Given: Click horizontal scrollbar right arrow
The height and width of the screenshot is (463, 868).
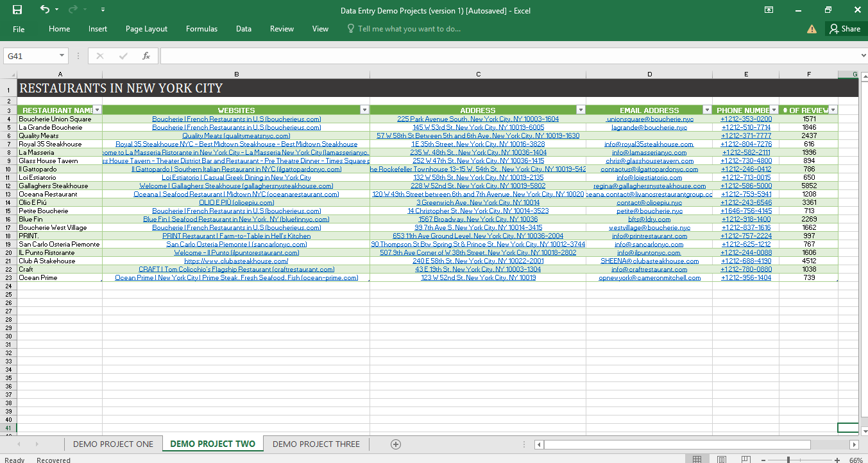Looking at the screenshot, I should 854,444.
